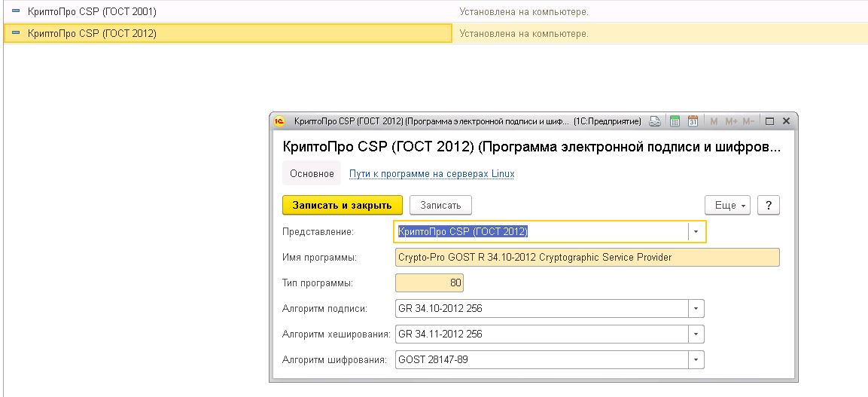Expand the Алгоритм подписи dropdown arrow

pos(696,308)
